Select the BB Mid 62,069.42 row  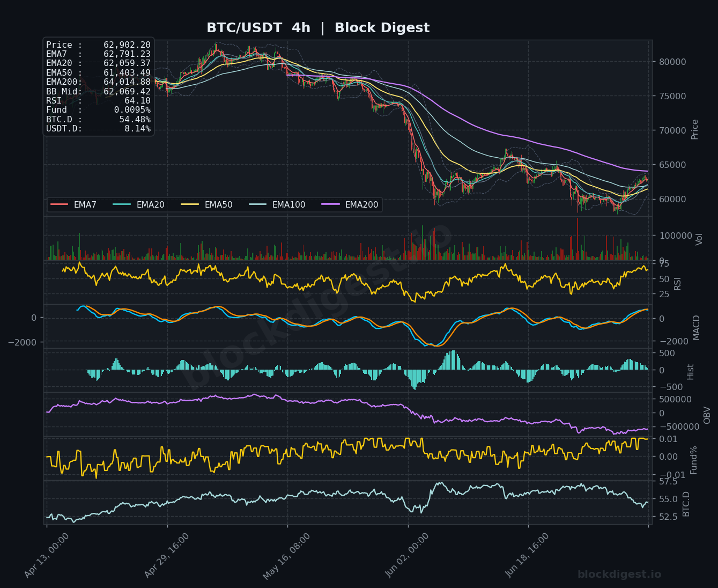(x=98, y=92)
